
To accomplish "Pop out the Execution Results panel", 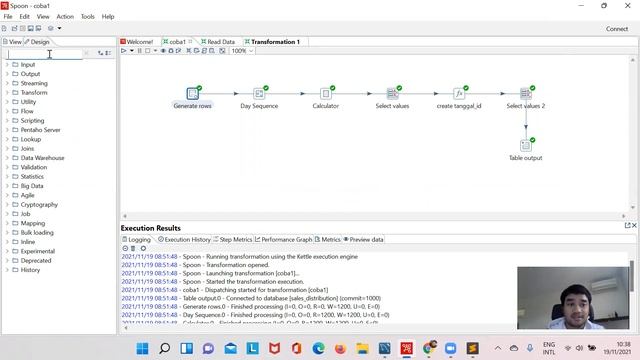I will pos(627,225).
